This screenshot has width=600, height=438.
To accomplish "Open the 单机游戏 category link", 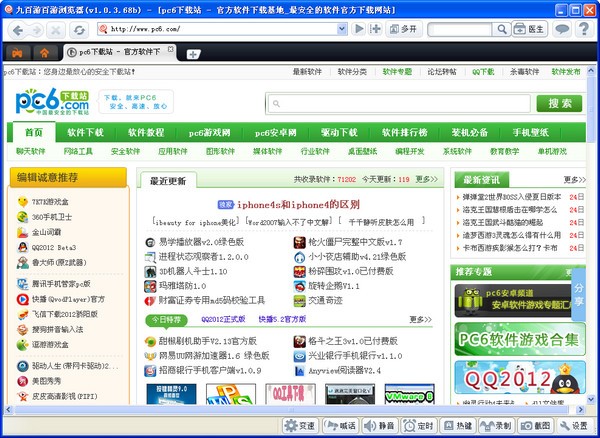I will coord(552,151).
